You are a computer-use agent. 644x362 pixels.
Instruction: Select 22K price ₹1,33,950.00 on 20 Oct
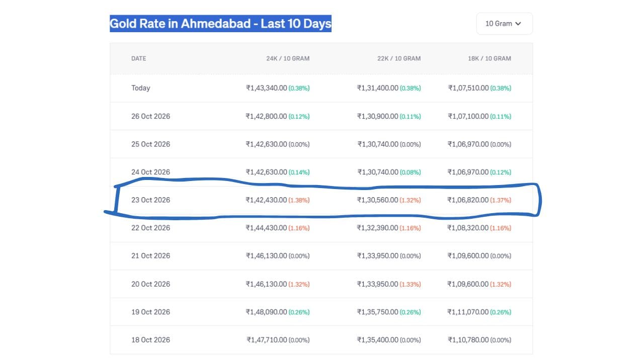378,284
